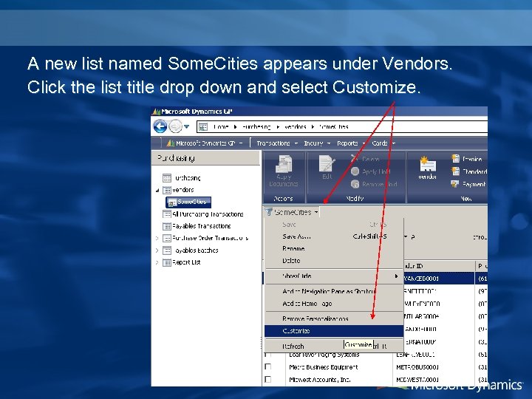Select Report List item

click(182, 262)
